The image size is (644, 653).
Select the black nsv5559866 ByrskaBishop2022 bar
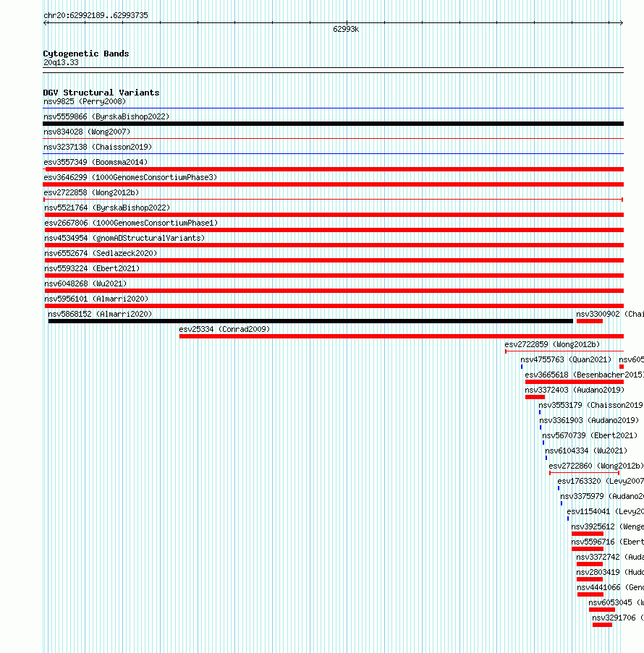(333, 124)
